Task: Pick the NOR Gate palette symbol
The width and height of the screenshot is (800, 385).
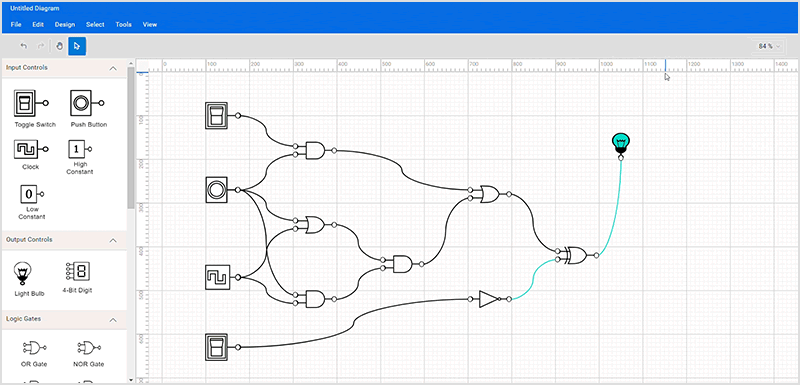Action: [89, 347]
